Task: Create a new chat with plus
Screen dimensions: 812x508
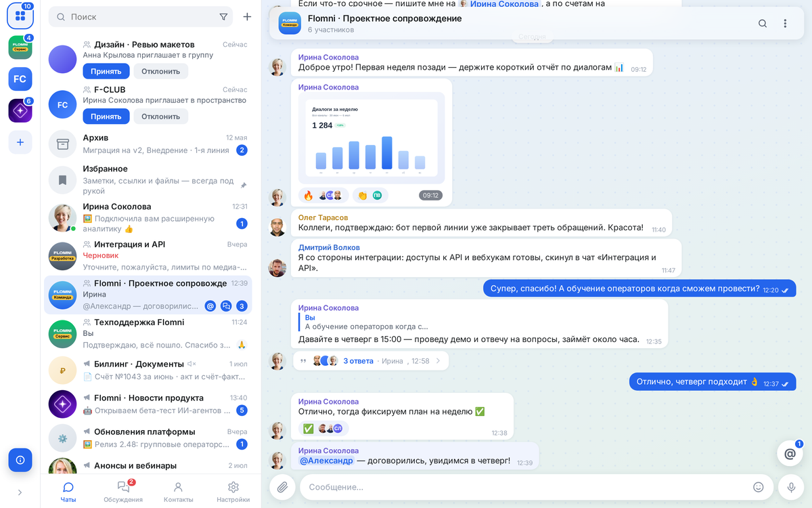Action: [247, 17]
